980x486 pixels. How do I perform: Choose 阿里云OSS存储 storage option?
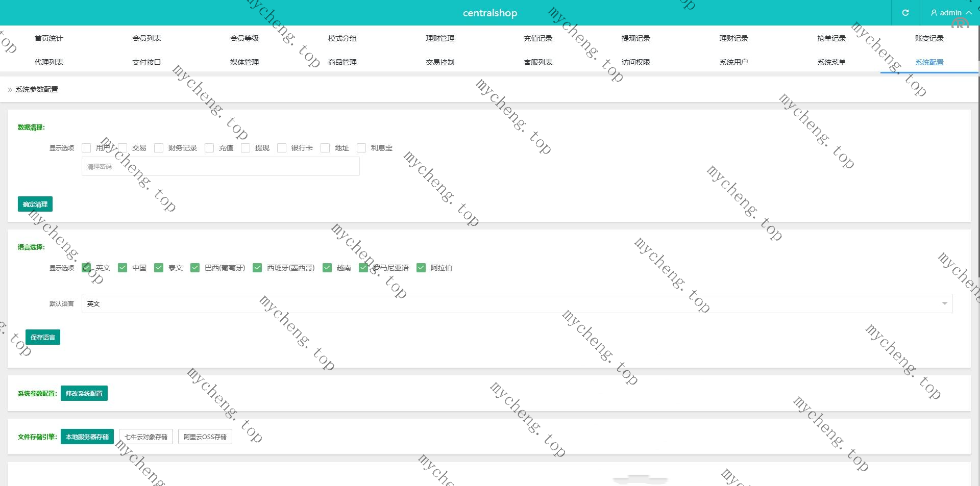point(205,437)
